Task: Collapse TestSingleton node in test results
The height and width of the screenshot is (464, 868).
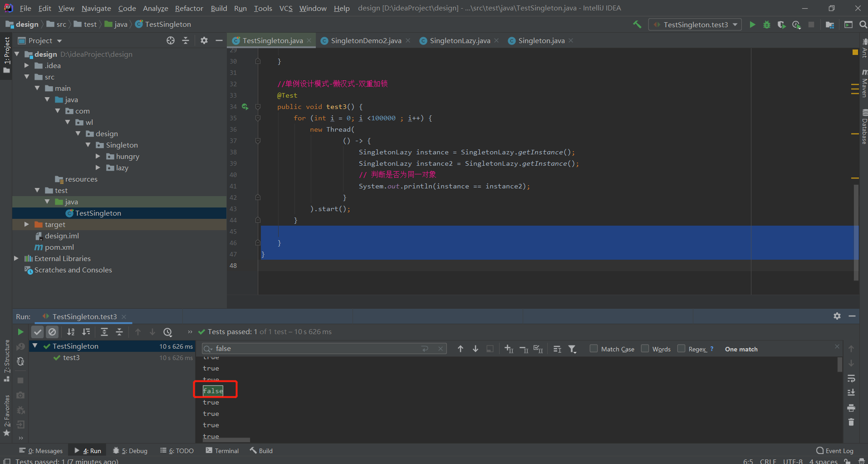Action: [35, 346]
